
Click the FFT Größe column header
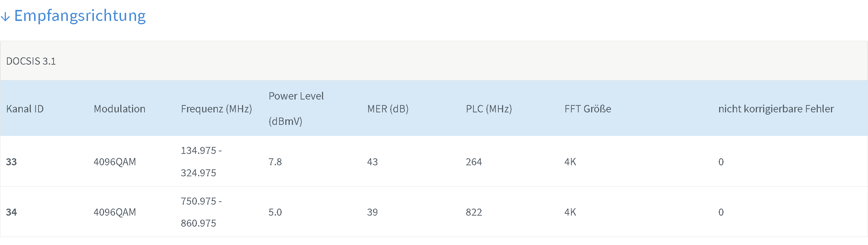click(x=588, y=109)
